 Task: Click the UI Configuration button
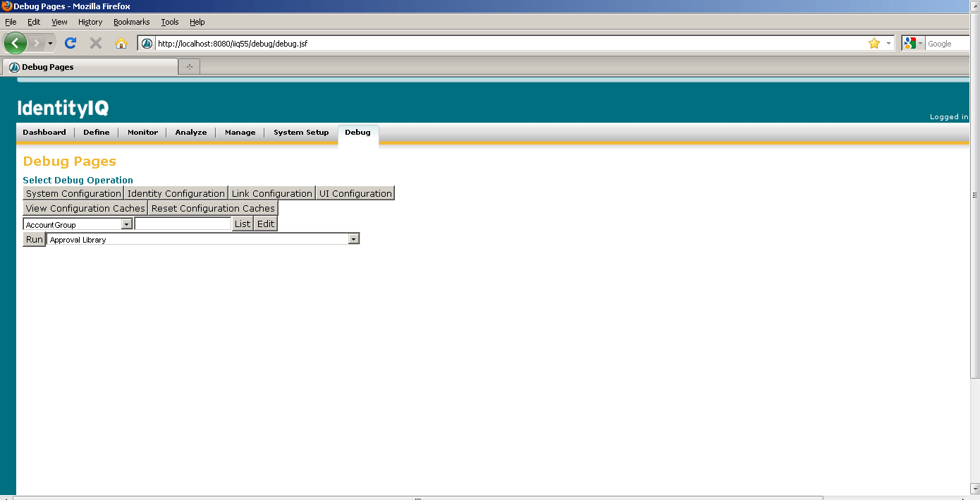(x=355, y=193)
